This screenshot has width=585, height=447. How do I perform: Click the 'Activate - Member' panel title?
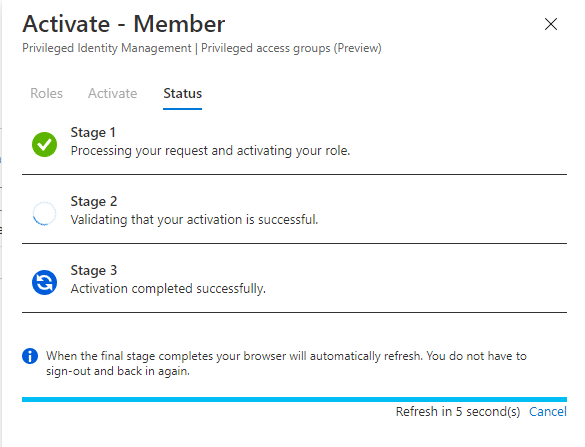pyautogui.click(x=123, y=24)
